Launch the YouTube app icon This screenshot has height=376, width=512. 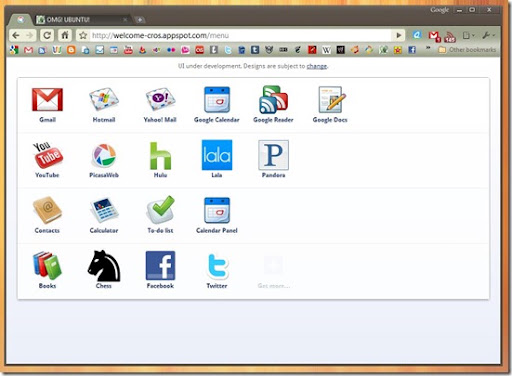tap(47, 155)
